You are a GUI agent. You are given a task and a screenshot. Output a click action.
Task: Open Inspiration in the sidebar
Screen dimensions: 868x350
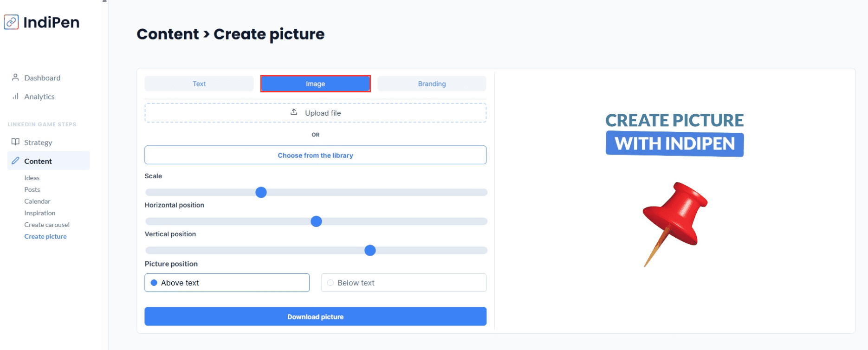[x=40, y=213]
